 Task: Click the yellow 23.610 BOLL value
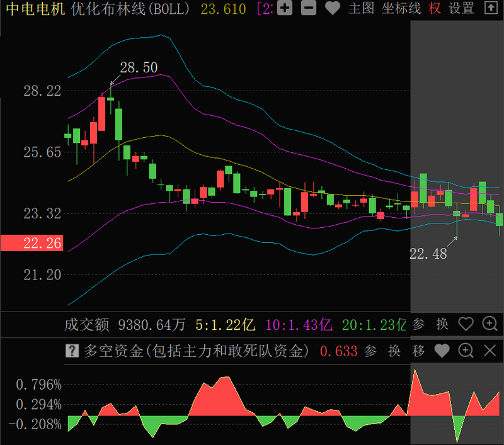(224, 9)
